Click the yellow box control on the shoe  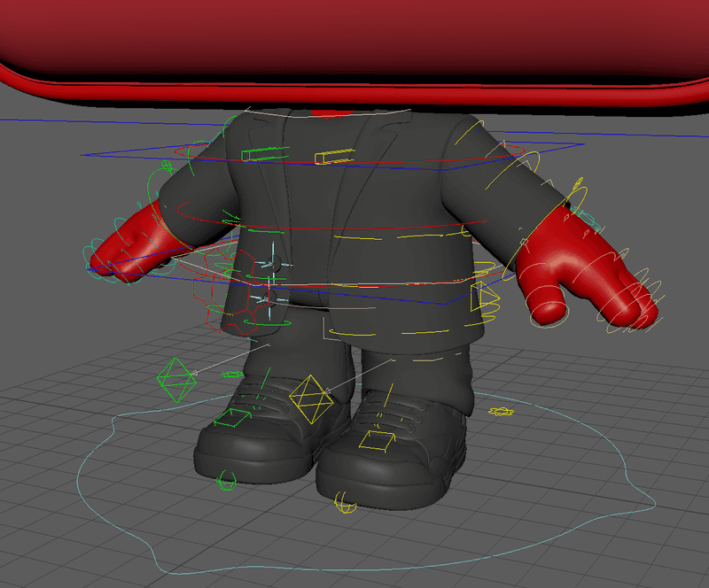coord(379,439)
